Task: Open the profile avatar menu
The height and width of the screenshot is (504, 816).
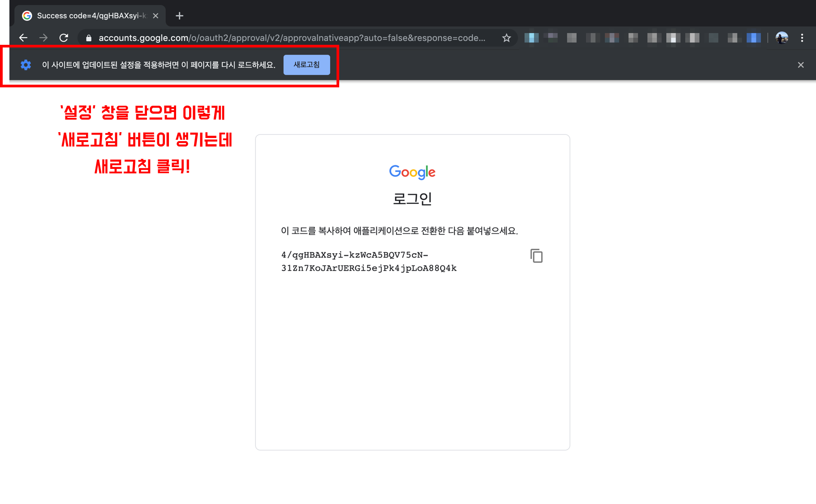Action: tap(782, 38)
